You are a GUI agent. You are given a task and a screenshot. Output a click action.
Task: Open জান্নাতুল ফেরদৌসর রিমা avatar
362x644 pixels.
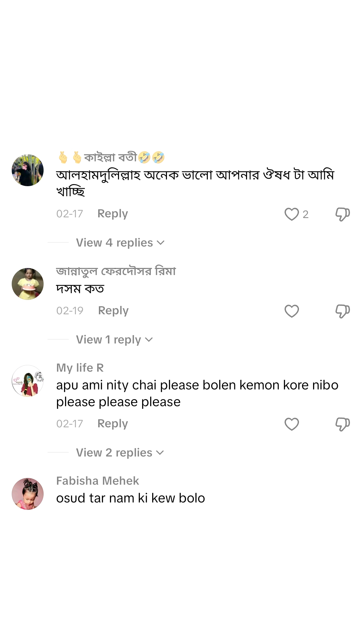point(27,284)
